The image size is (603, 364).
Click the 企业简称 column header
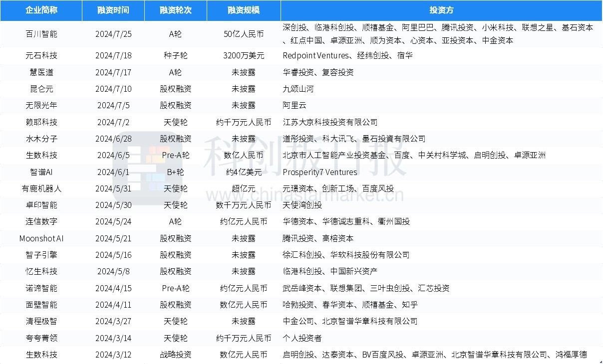point(41,10)
